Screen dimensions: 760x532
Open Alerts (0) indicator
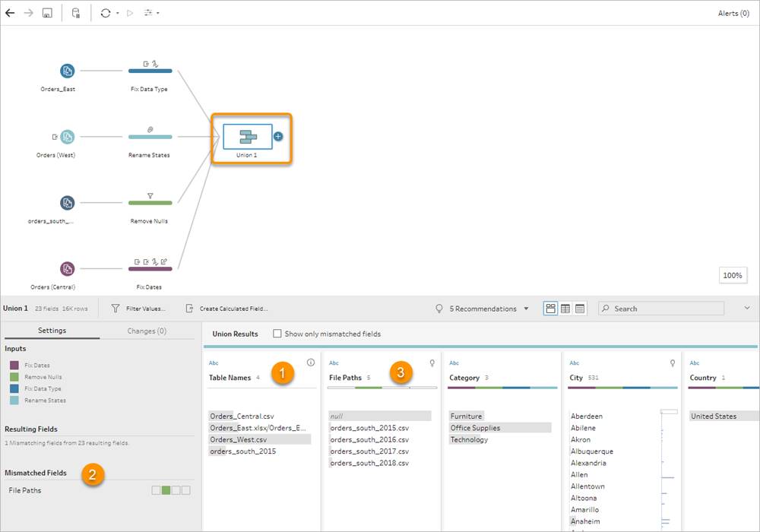[733, 14]
